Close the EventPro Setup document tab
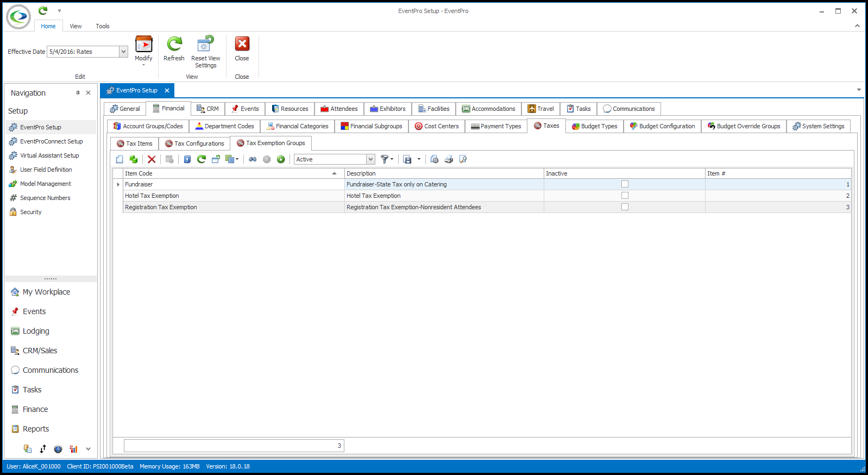The height and width of the screenshot is (475, 868). [167, 90]
